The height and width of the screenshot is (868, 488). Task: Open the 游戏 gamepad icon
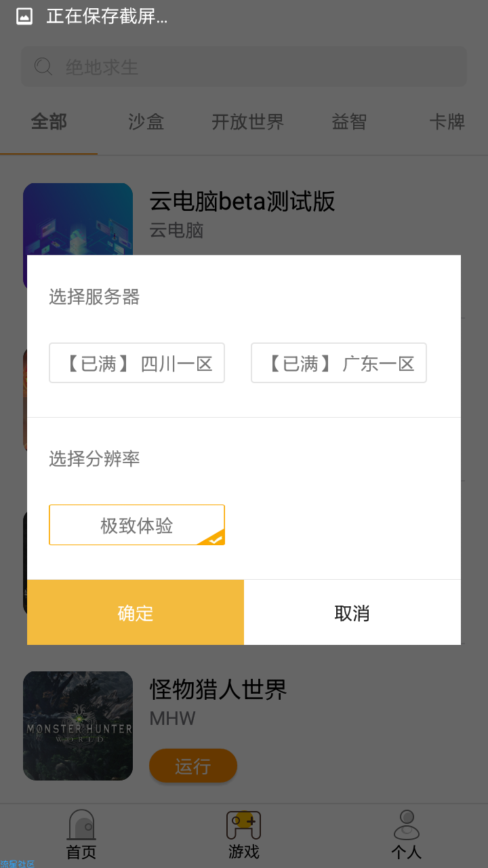click(243, 825)
